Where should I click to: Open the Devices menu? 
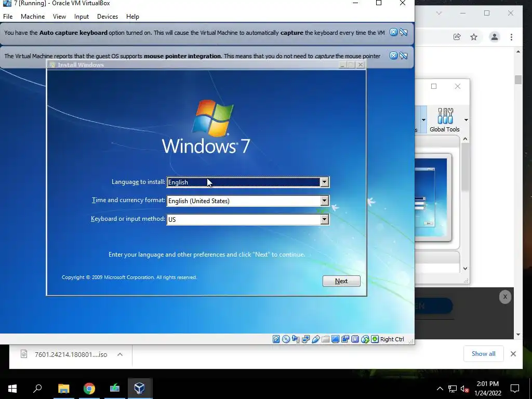pos(108,17)
